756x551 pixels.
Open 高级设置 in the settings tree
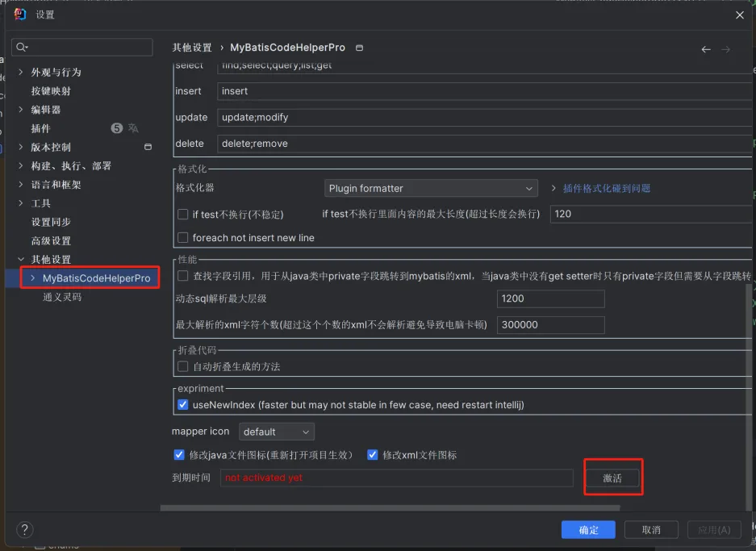(51, 240)
